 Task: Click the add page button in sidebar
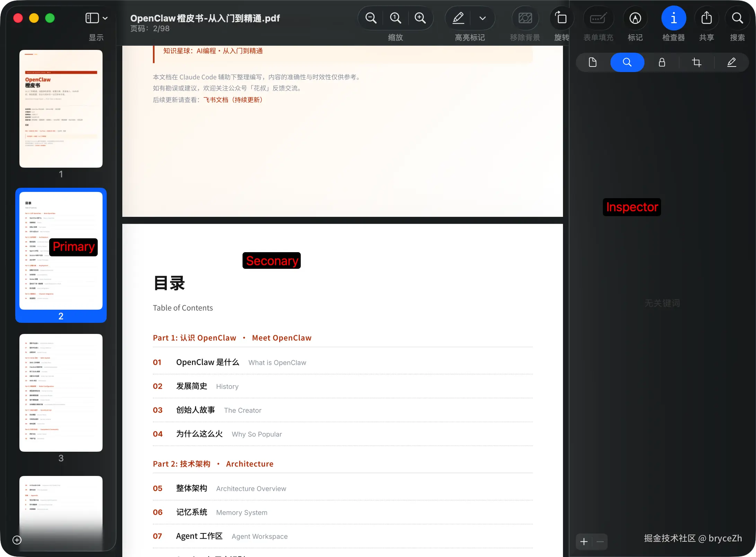[17, 540]
